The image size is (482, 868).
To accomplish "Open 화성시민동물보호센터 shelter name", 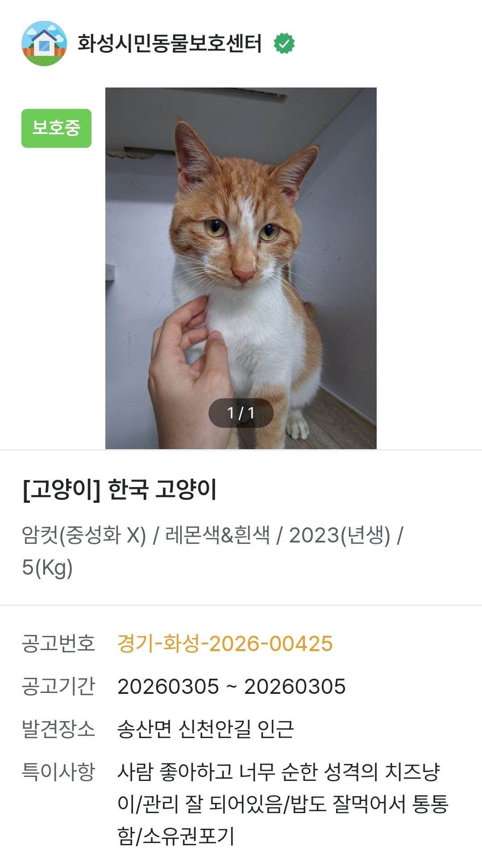I will coord(170,43).
